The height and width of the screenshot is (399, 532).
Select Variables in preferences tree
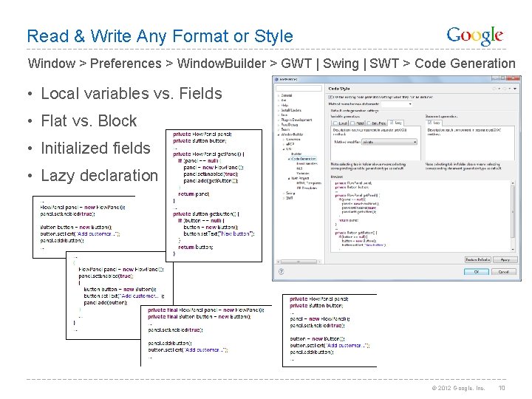click(x=303, y=174)
